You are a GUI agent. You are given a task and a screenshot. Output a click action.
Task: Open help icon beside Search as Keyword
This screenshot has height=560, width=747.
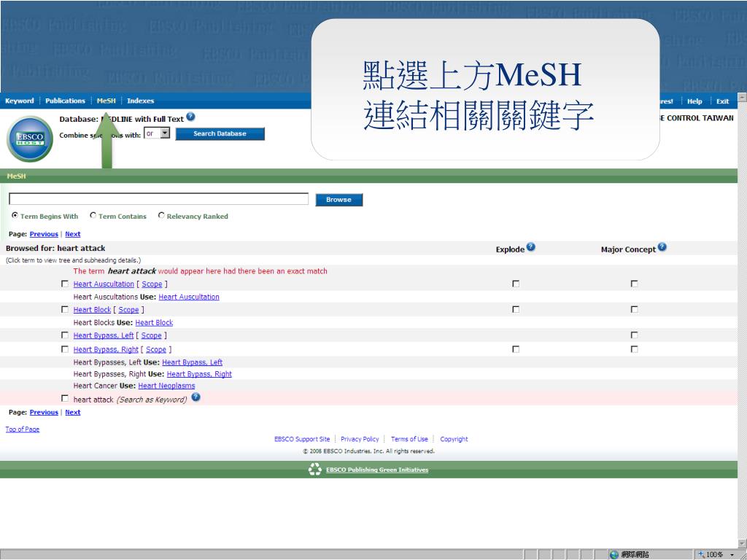pyautogui.click(x=196, y=397)
